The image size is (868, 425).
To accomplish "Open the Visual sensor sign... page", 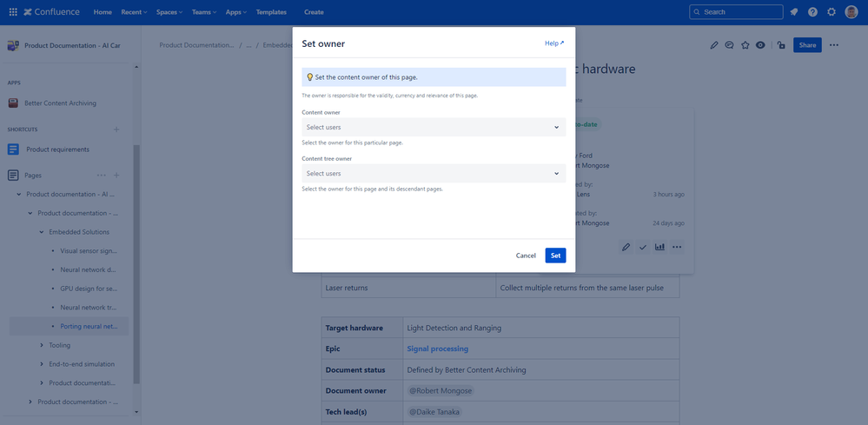I will coord(89,250).
